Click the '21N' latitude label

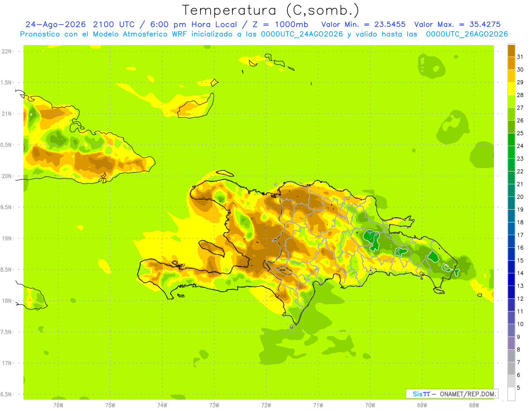(7, 114)
